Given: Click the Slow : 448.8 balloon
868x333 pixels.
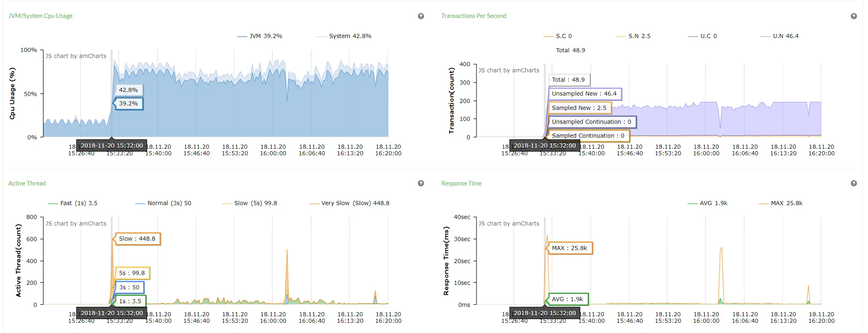Looking at the screenshot, I should 137,239.
